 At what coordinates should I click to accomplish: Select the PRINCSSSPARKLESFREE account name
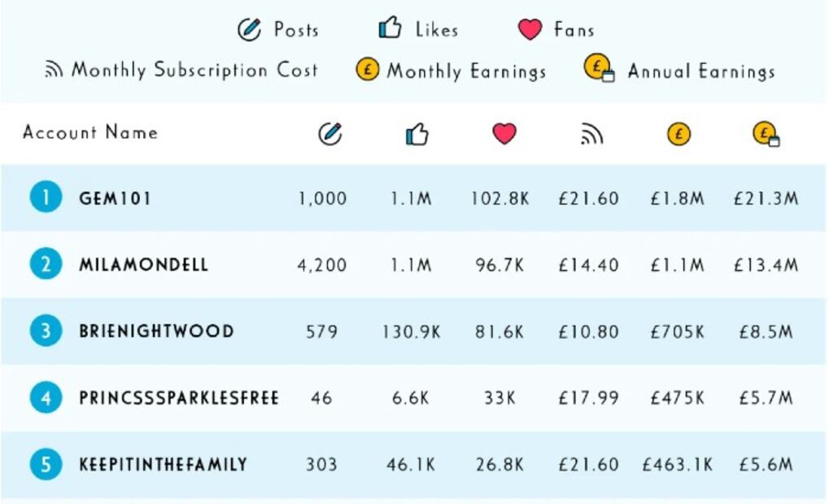[x=179, y=398]
